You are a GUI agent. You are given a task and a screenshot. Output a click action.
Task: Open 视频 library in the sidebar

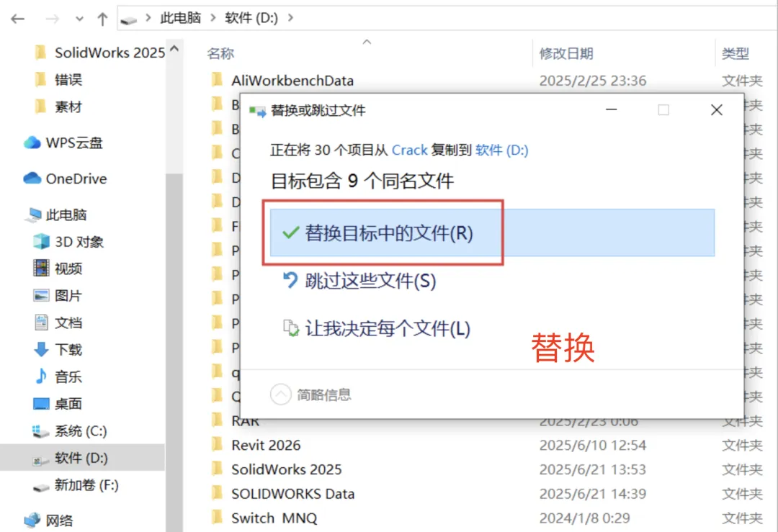[58, 269]
